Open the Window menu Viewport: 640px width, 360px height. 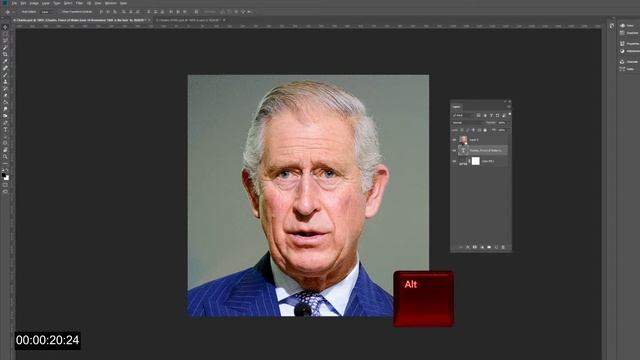point(110,3)
